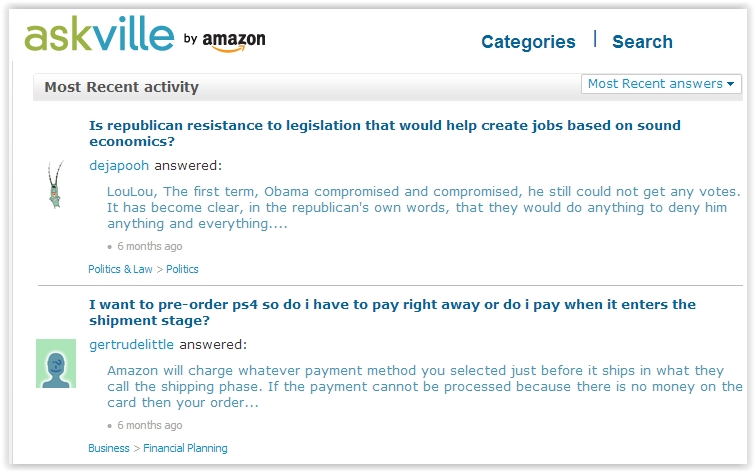This screenshot has height=472, width=755.
Task: Open the Financial Planning subcategory link
Action: (x=185, y=448)
